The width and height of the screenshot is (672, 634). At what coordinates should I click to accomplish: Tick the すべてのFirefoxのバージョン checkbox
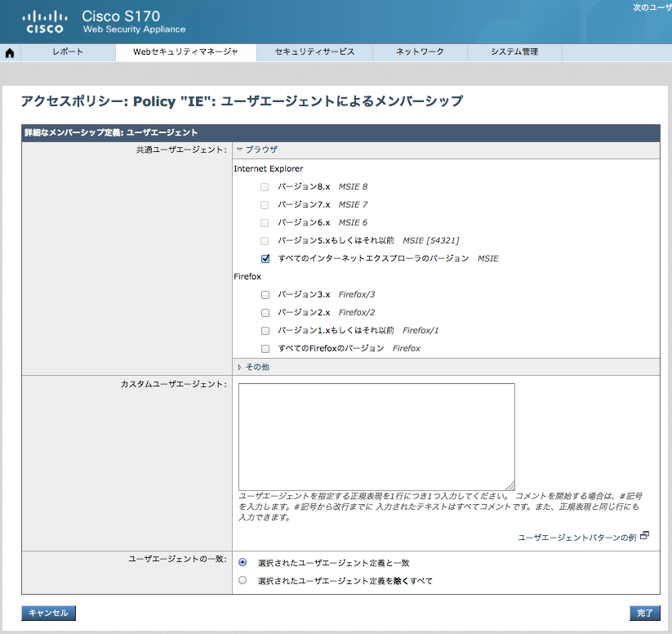265,348
